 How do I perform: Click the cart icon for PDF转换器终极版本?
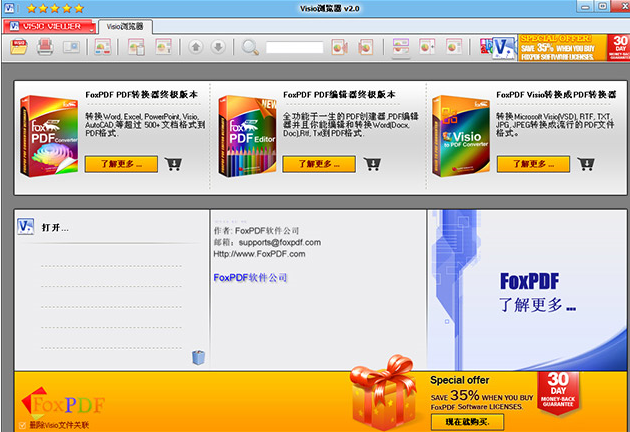pos(174,164)
